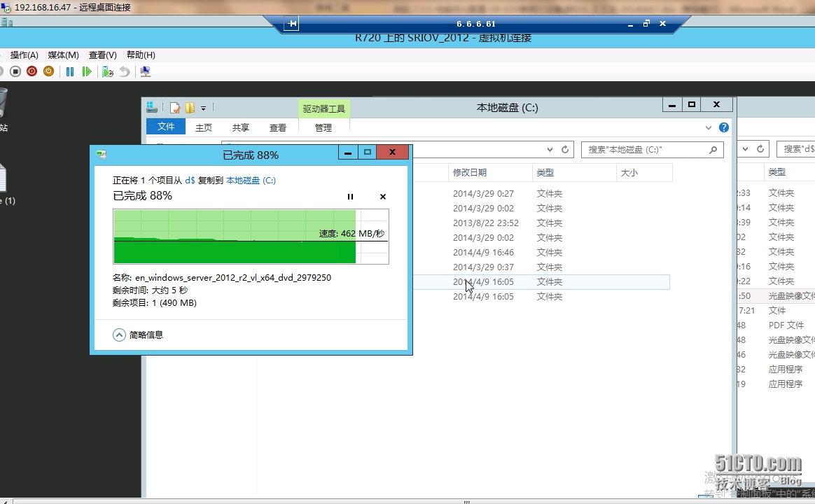Turn off the VM with the stop icon
Viewport: 815px width, 504px height.
coord(15,71)
